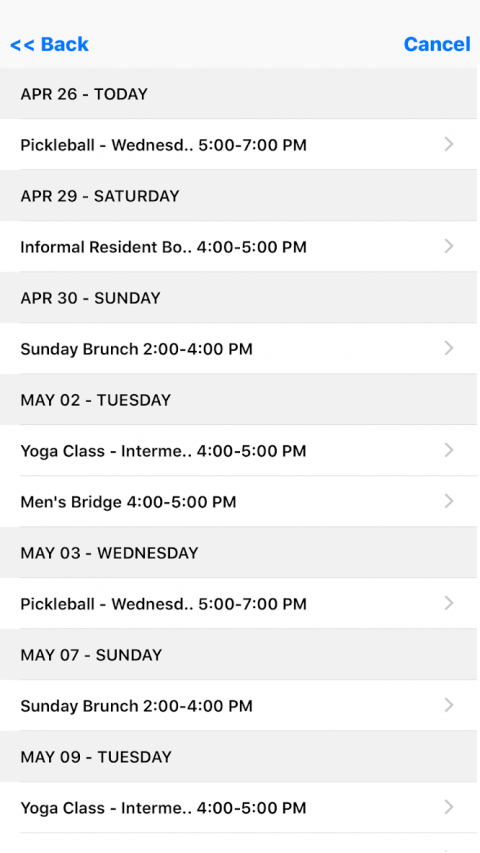Choose May 03 Pickleball 5:00-7:00 PM event

(238, 603)
